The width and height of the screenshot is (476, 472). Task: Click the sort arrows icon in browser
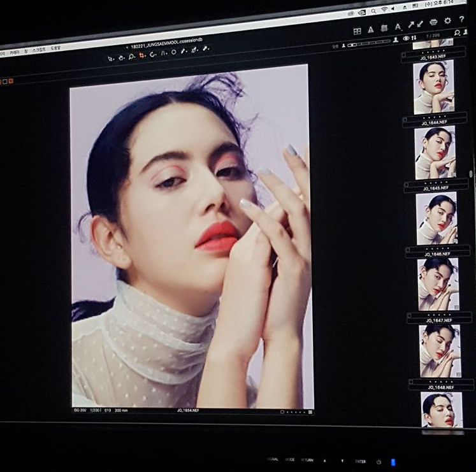click(414, 38)
